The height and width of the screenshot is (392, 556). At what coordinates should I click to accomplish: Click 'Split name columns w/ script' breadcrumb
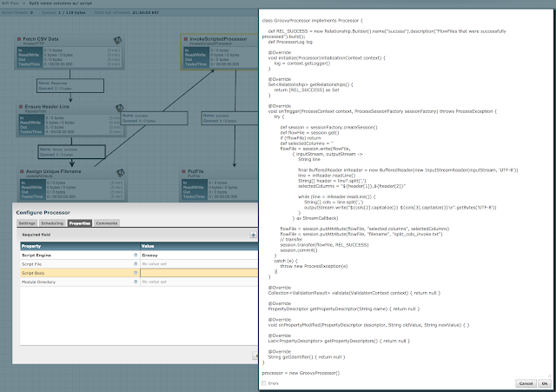60,3
